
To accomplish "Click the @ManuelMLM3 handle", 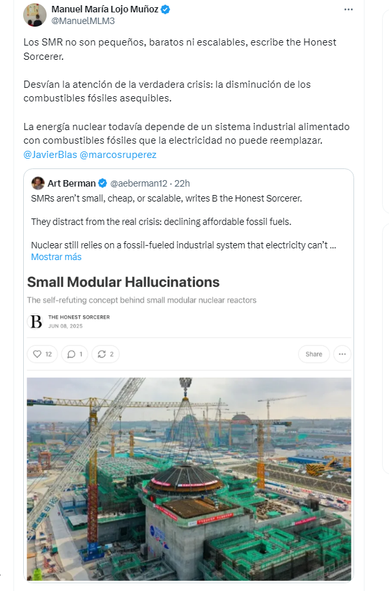I will [83, 21].
